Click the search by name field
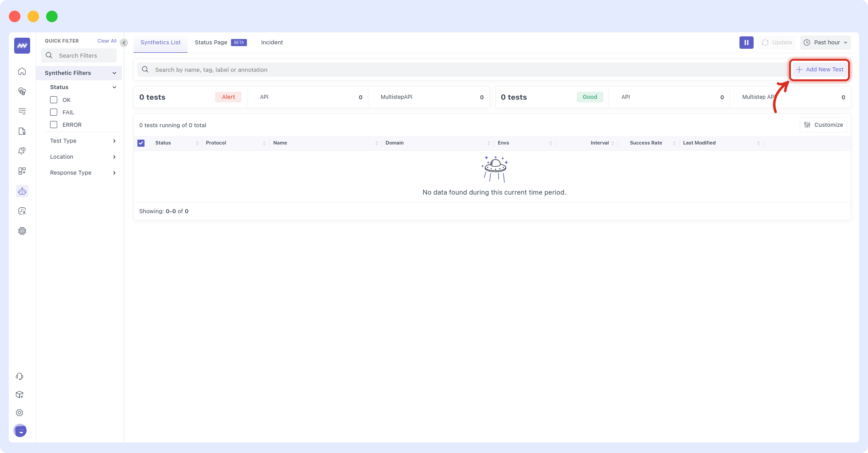The image size is (868, 453). [x=461, y=70]
